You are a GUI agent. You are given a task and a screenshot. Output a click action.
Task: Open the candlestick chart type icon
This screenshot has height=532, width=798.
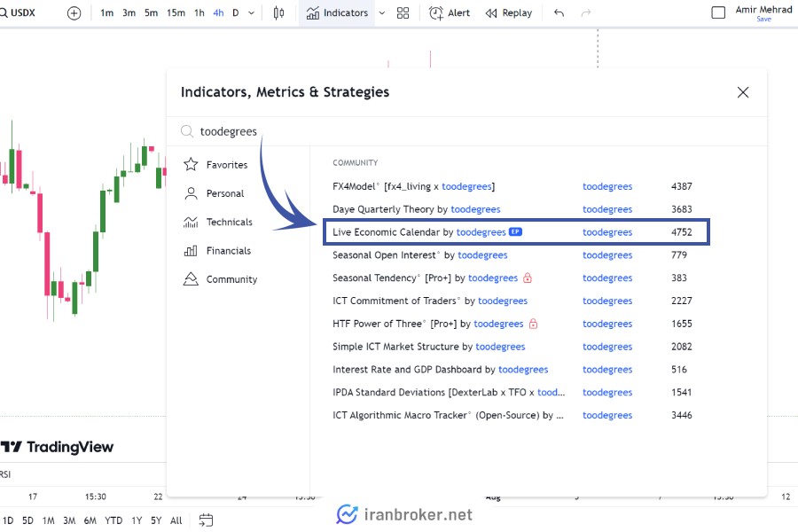[x=278, y=13]
